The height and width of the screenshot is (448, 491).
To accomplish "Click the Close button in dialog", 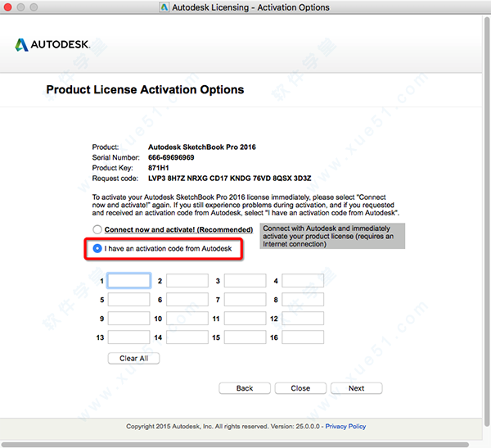I will [x=300, y=388].
